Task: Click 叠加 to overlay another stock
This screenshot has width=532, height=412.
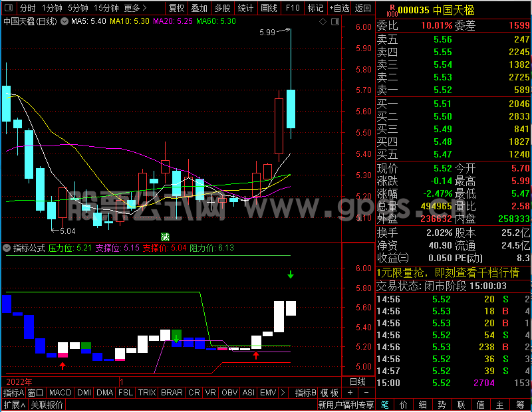Action: [199, 8]
